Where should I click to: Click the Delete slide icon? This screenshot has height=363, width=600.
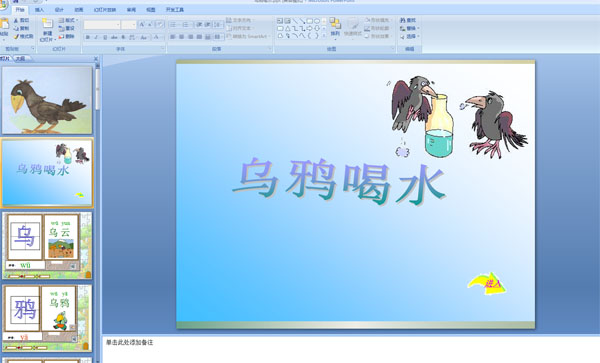pyautogui.click(x=61, y=37)
